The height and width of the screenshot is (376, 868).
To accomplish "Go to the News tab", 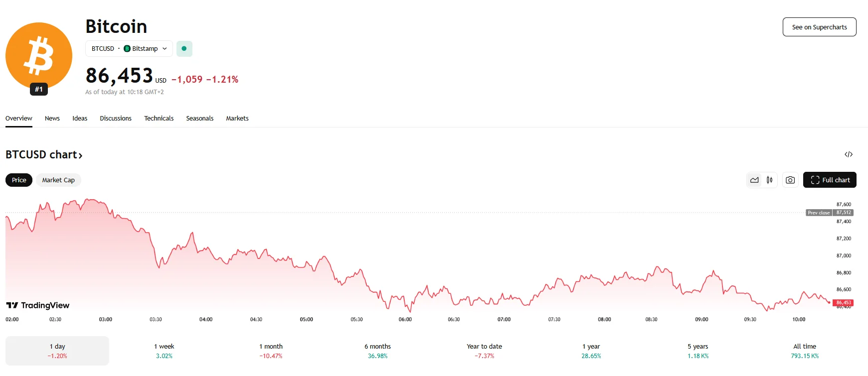I will 52,119.
